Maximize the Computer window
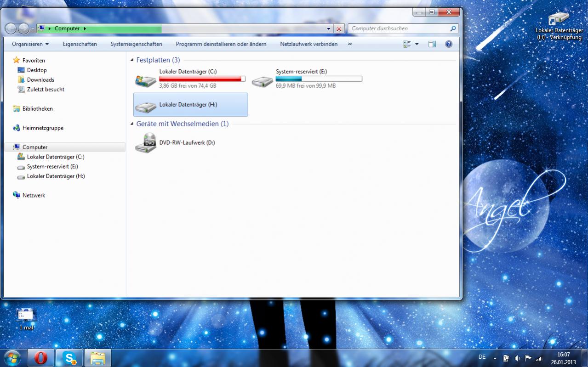Image resolution: width=588 pixels, height=367 pixels. point(431,12)
